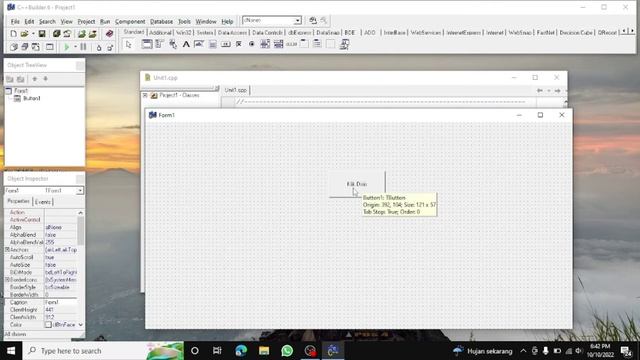The height and width of the screenshot is (360, 640).
Task: Select the Label (A) component icon
Action: pos(186,44)
